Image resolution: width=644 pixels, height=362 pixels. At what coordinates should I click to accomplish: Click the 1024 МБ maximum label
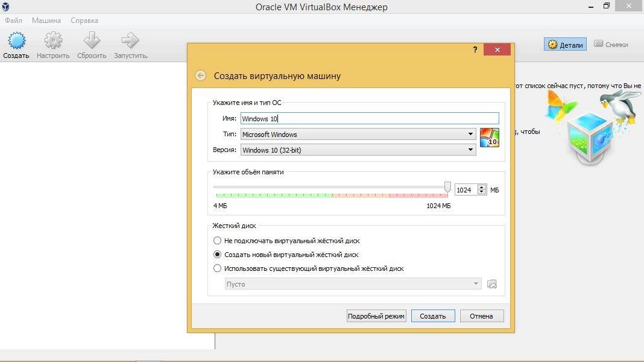click(x=438, y=206)
